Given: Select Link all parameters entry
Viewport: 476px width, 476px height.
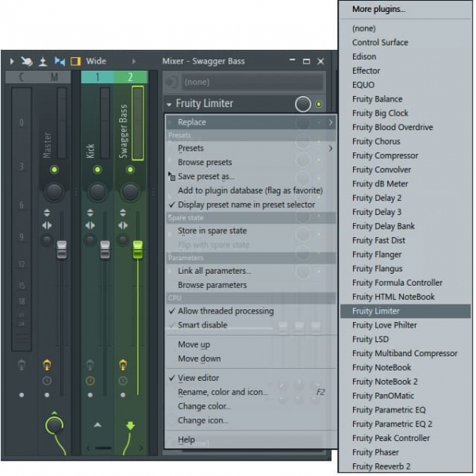Looking at the screenshot, I should [x=251, y=271].
